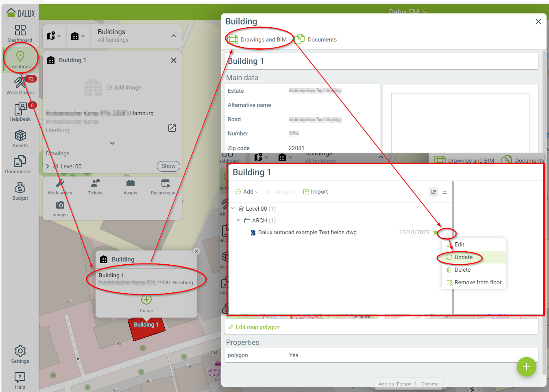549x392 pixels.
Task: Click the Edit map polygon link
Action: [x=257, y=327]
